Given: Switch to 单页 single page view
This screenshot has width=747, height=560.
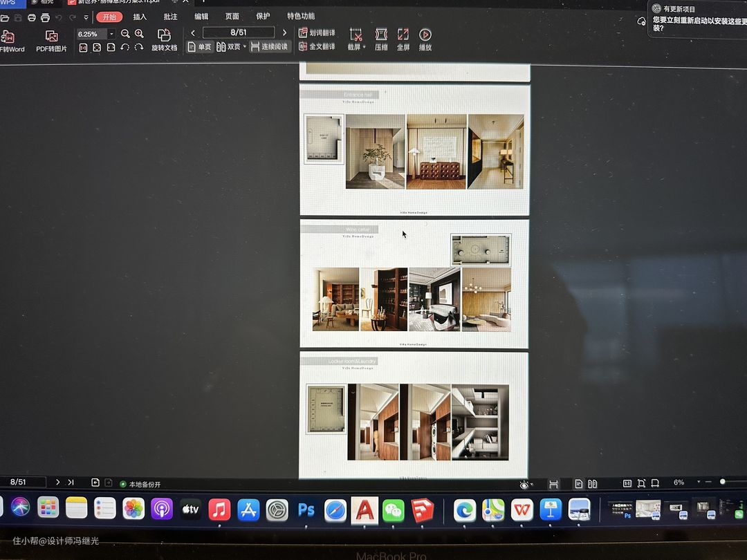Looking at the screenshot, I should [199, 47].
